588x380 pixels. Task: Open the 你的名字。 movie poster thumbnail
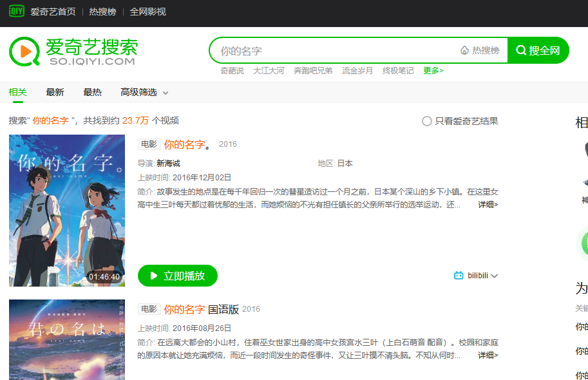tap(67, 211)
